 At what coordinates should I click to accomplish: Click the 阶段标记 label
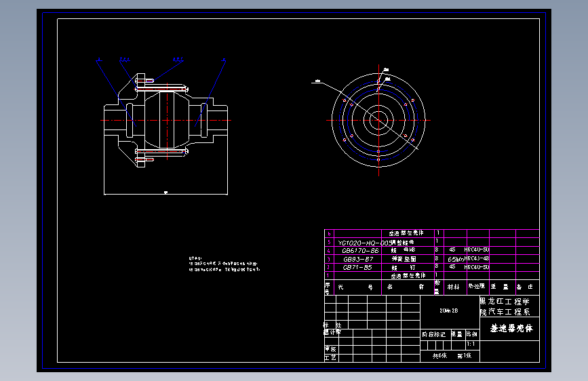(434, 334)
